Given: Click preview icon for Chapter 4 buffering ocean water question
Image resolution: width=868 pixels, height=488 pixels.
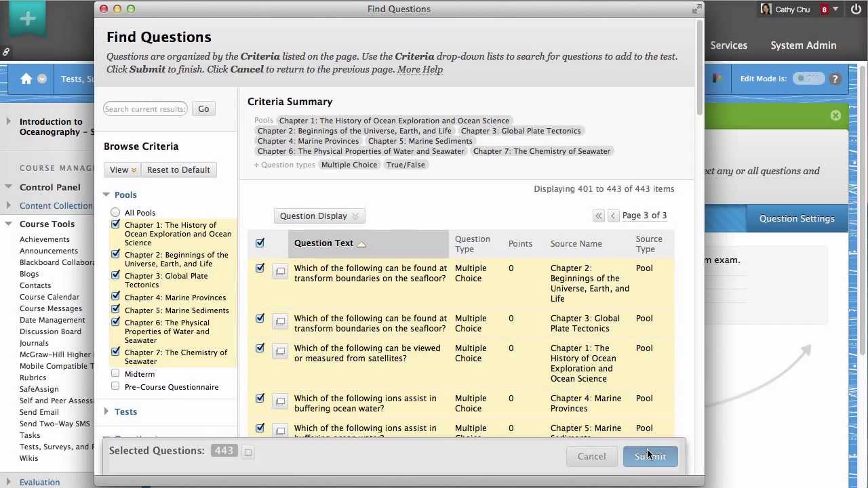Looking at the screenshot, I should tap(280, 401).
